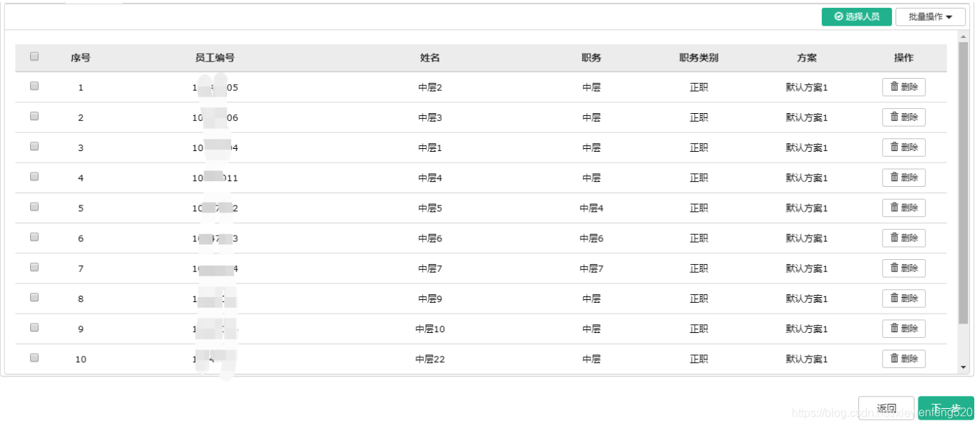Click the vertical scrollbar thumb
This screenshot has width=980, height=426.
click(963, 181)
